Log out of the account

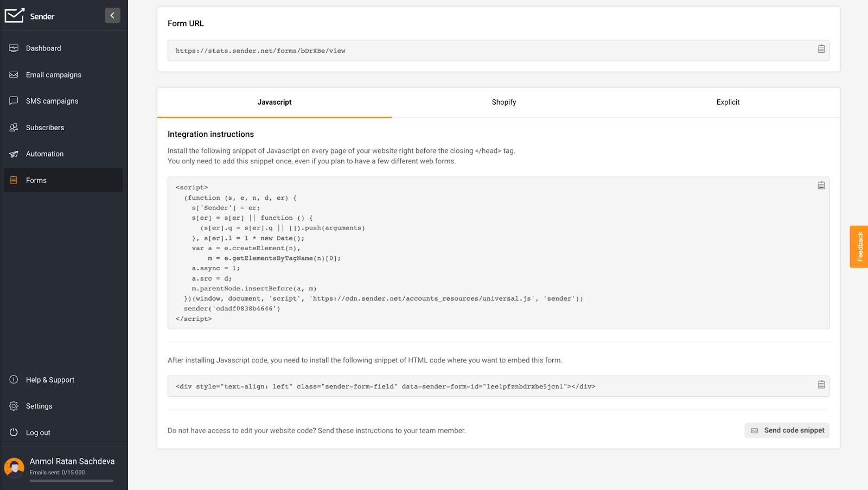coord(38,432)
